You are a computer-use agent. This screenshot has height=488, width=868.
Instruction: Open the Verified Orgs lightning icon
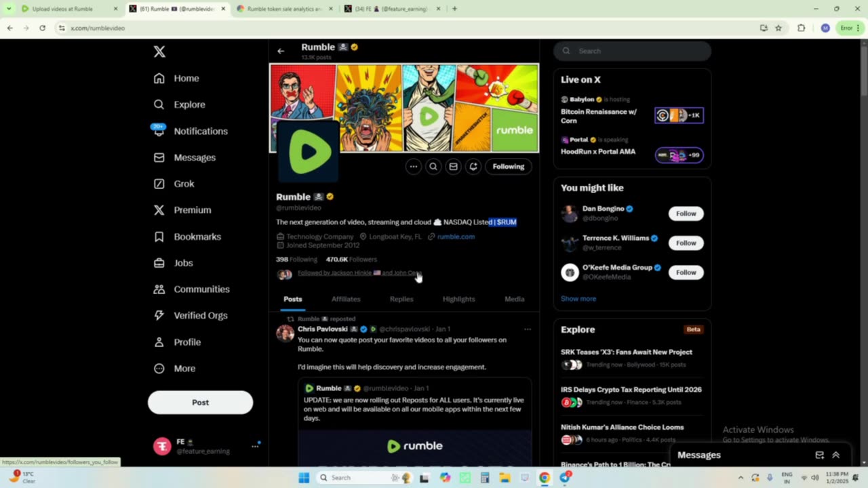coord(159,315)
